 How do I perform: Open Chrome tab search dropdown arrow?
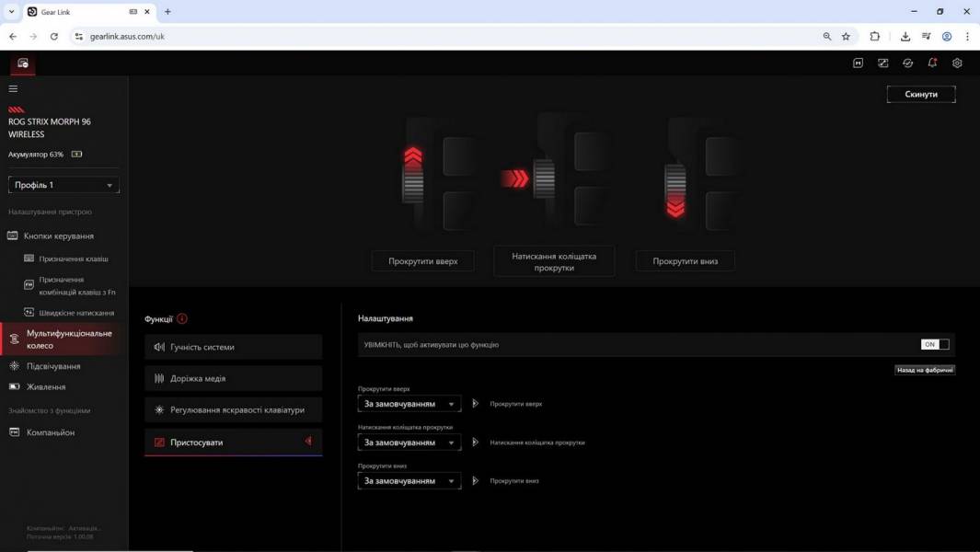(x=11, y=11)
